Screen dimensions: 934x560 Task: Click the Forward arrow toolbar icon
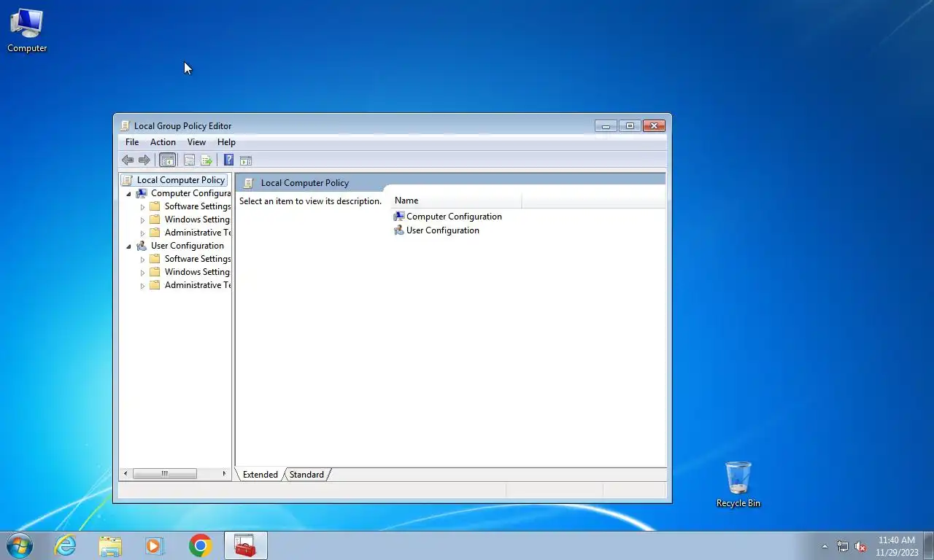click(144, 160)
